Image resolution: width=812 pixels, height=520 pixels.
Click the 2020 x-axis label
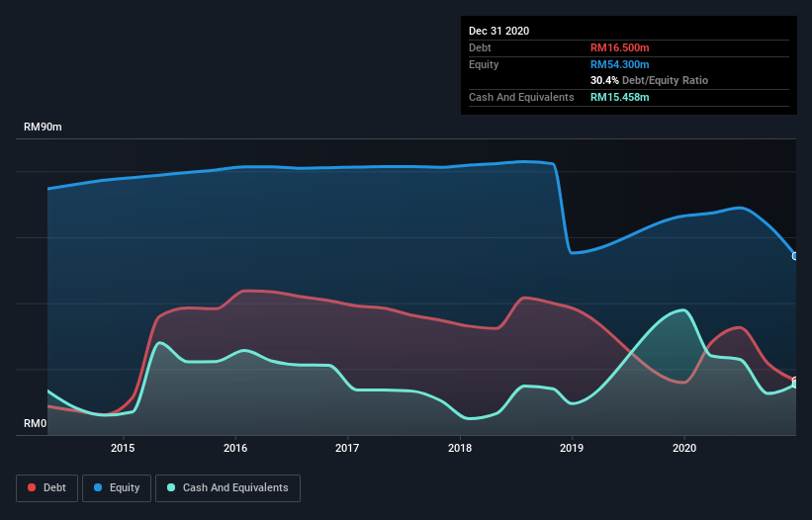(x=684, y=448)
